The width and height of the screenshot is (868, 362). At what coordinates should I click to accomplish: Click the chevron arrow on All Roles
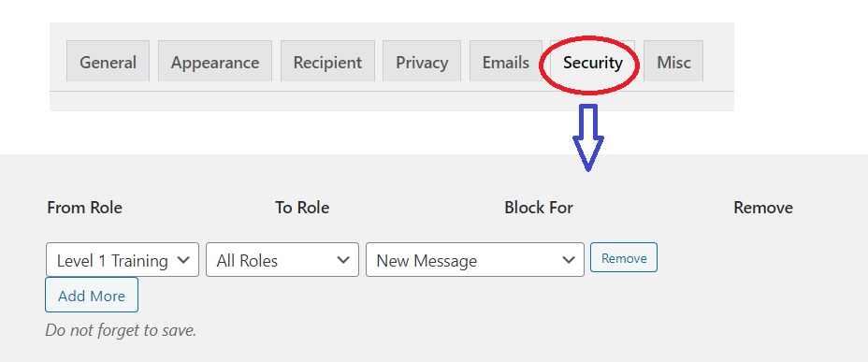pyautogui.click(x=343, y=260)
